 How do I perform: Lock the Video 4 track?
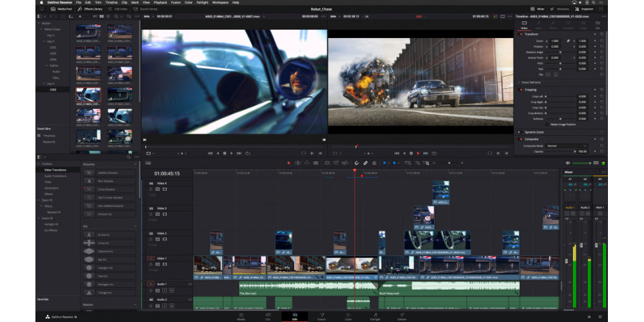(151, 189)
